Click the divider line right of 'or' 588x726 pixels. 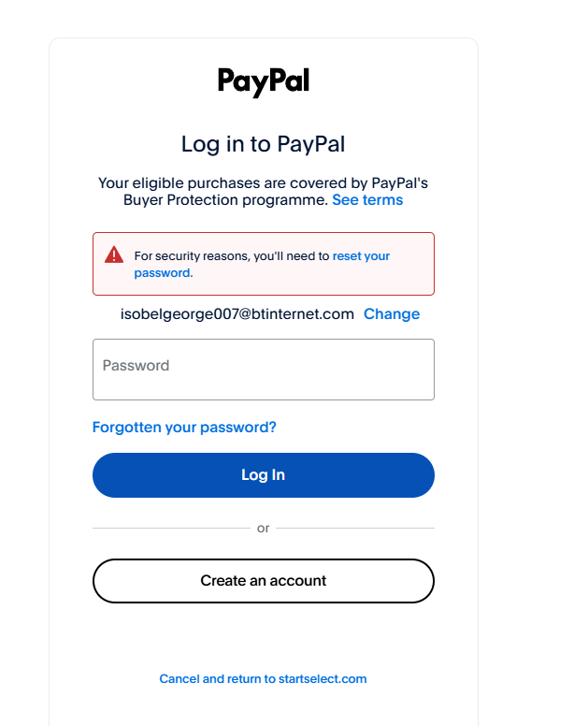(355, 529)
